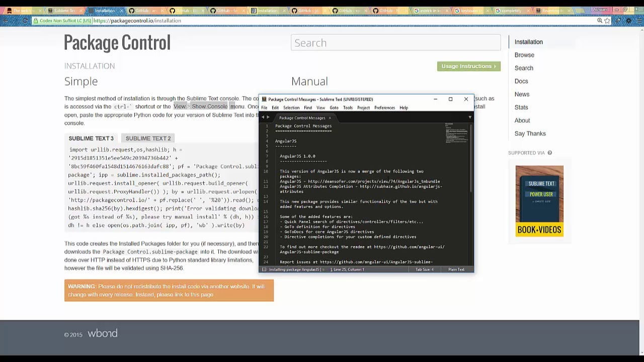Switch to the SUBLIME TEXT 2 code tab

148,138
